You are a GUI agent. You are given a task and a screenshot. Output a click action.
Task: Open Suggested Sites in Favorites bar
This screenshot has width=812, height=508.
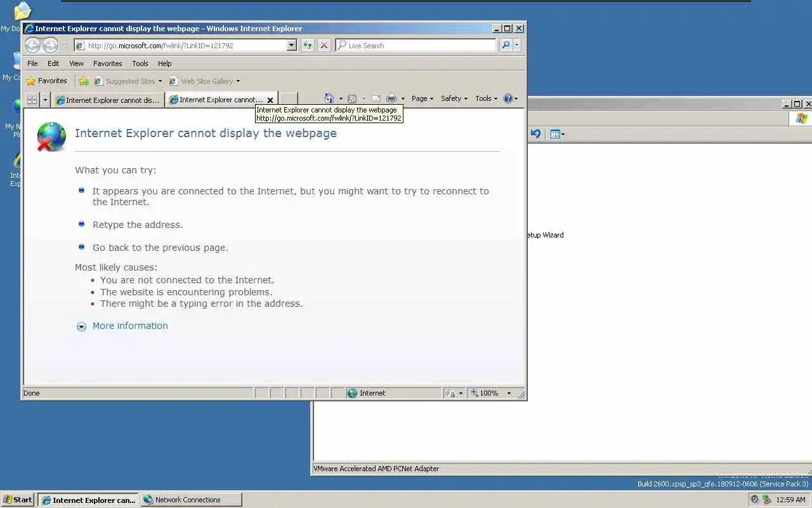click(x=128, y=81)
